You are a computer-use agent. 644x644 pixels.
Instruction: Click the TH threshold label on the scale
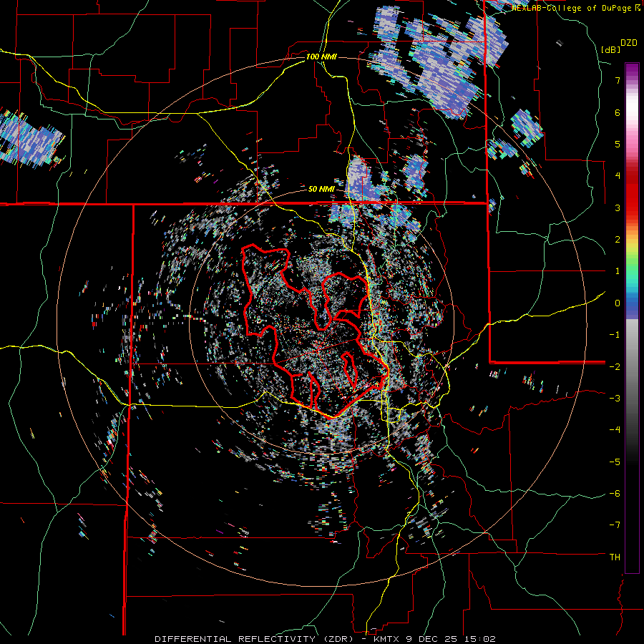point(615,557)
